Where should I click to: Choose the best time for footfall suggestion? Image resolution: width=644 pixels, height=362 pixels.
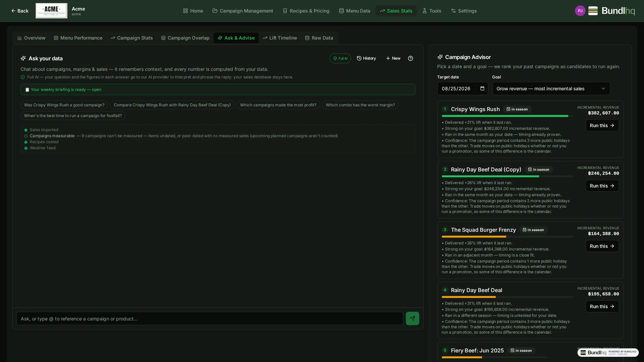73,116
